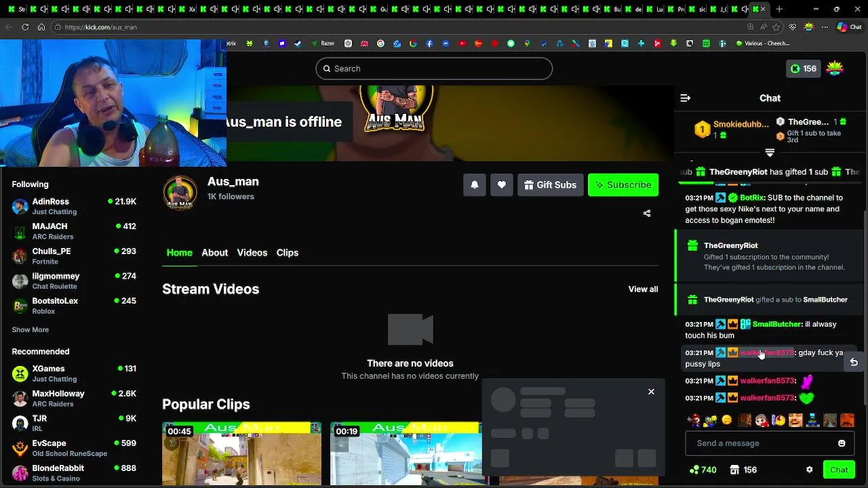The image size is (868, 488).
Task: Open TJR recommended channel
Action: (74, 424)
